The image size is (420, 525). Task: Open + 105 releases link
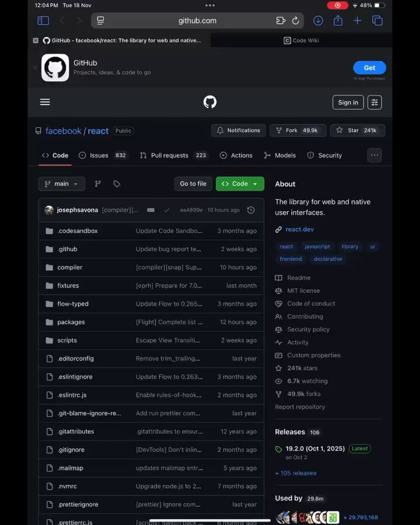click(296, 473)
